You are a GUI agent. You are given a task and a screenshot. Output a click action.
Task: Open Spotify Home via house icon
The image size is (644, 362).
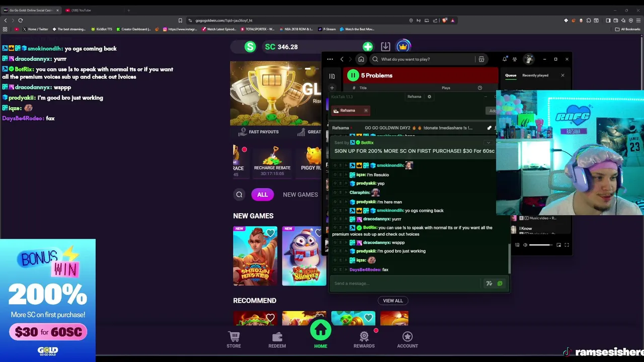361,59
